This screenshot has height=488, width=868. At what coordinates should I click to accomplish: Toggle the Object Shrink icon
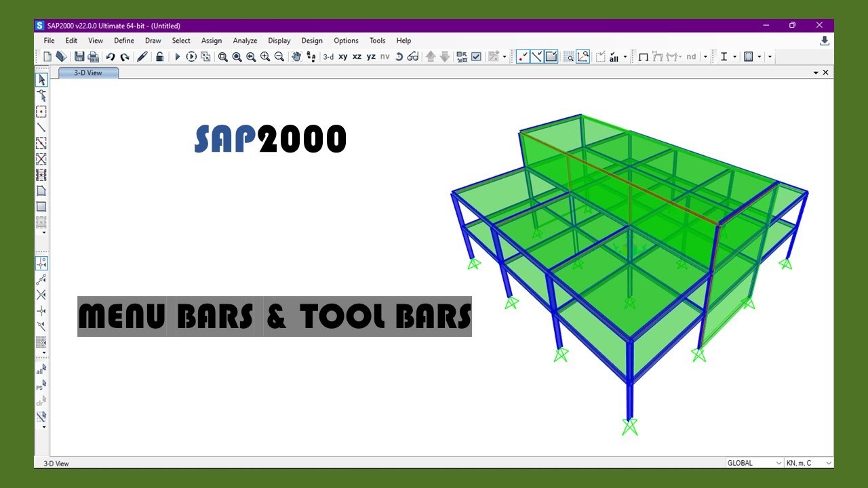[462, 57]
